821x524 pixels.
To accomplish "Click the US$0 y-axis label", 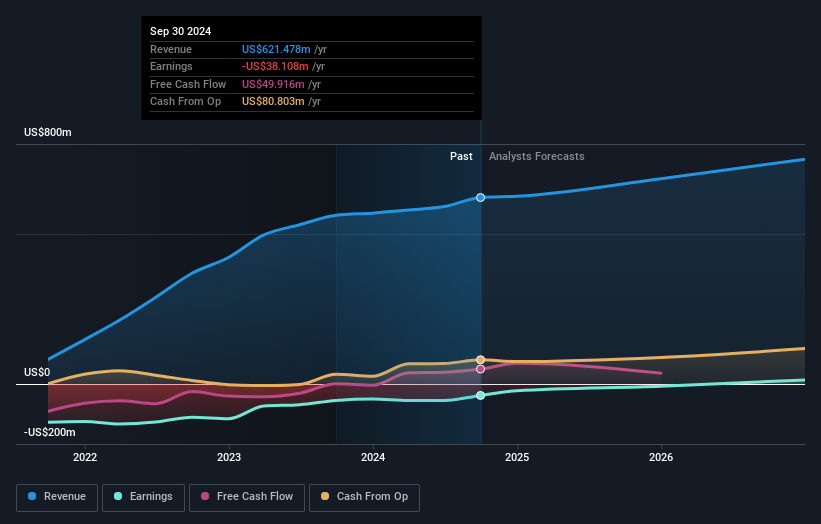I will click(x=37, y=372).
